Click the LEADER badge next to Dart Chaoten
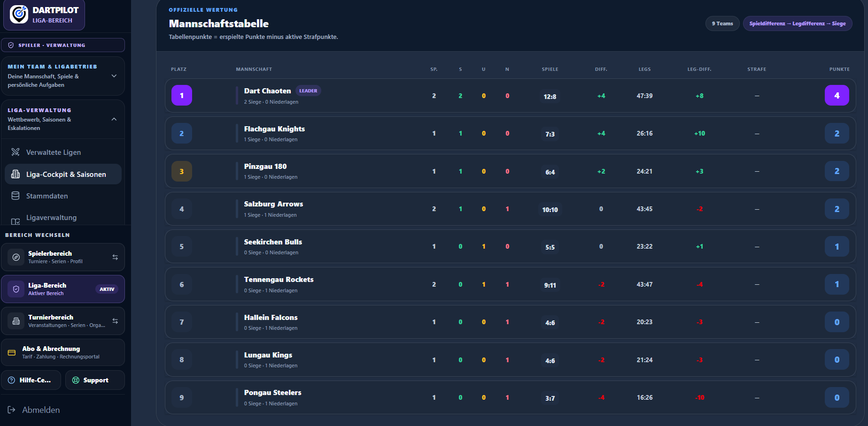The width and height of the screenshot is (868, 426). (x=308, y=91)
